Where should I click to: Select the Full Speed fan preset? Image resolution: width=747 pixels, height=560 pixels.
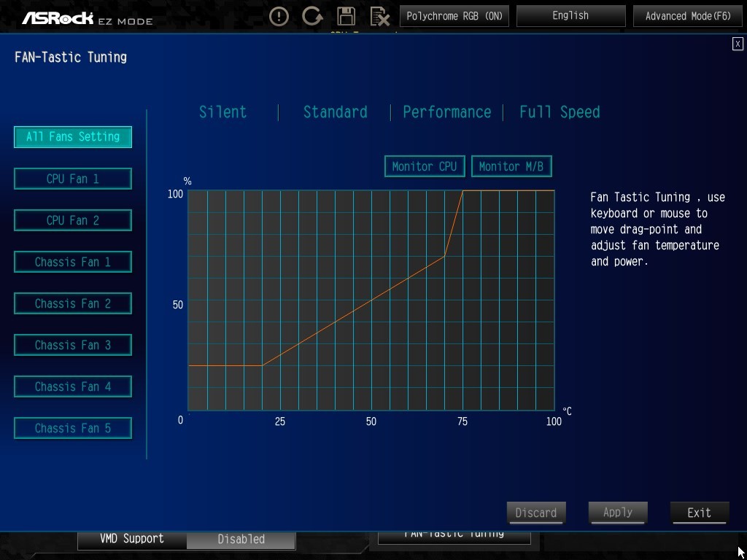click(x=560, y=112)
